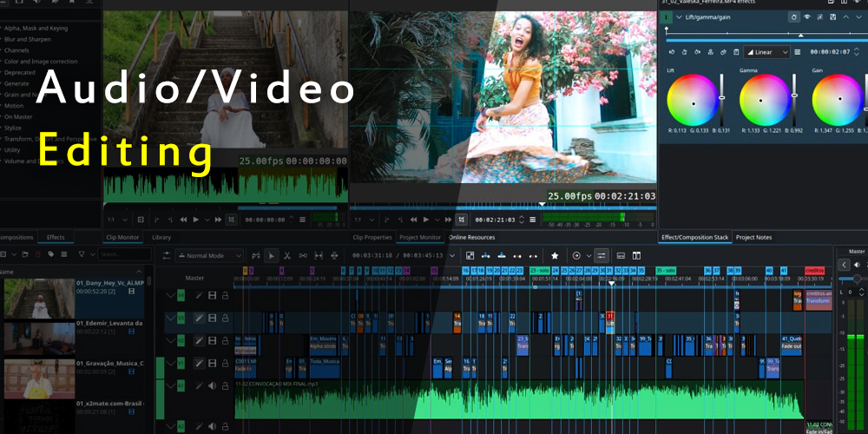Select 01_Dany_Hey_Vc_Ai clip thumbnail in bin

tap(39, 299)
